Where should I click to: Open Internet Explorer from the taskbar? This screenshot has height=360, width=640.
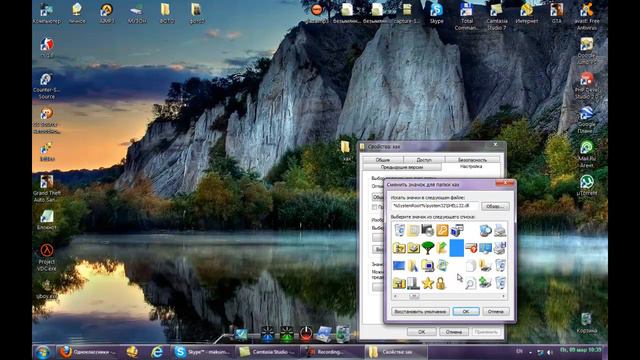157,352
